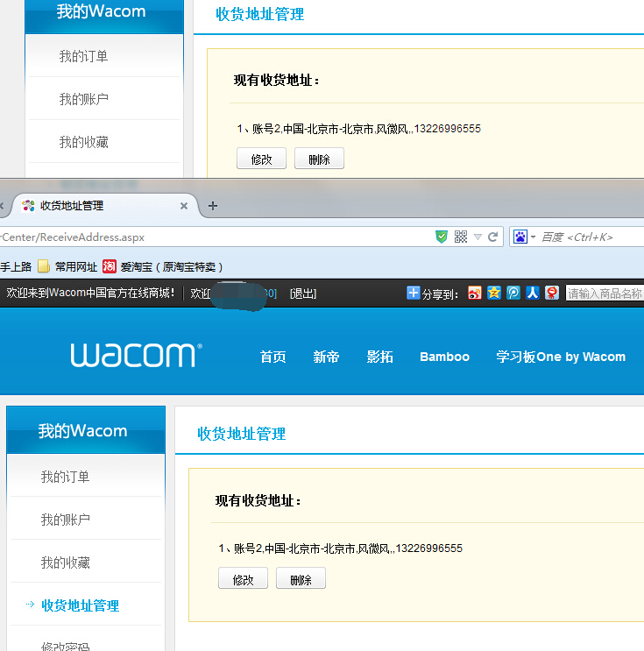Click the green shield security icon in address bar
Image resolution: width=644 pixels, height=651 pixels.
[x=442, y=237]
